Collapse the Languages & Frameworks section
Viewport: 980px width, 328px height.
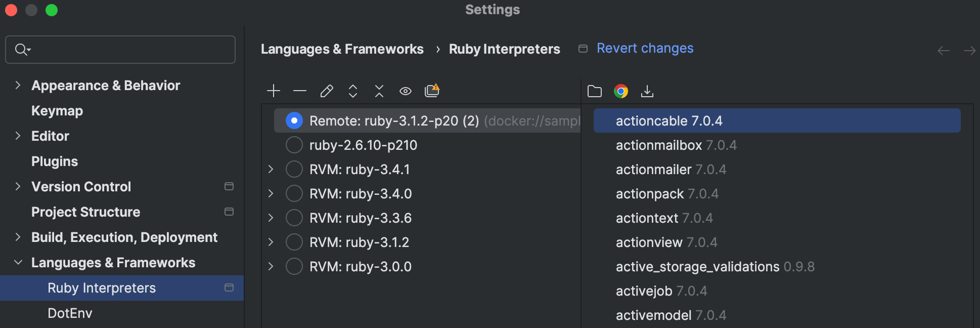pyautogui.click(x=18, y=262)
